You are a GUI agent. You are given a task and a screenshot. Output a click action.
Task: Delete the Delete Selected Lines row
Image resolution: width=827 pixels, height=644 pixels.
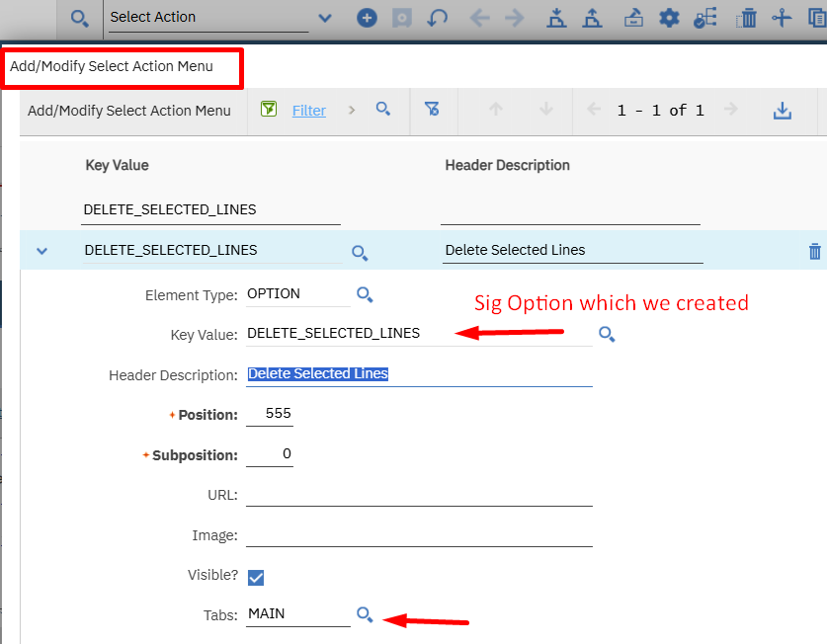814,251
